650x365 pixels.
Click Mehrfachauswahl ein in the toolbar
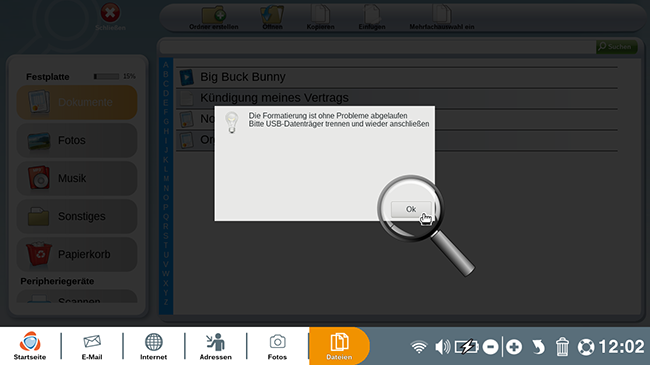pos(442,18)
